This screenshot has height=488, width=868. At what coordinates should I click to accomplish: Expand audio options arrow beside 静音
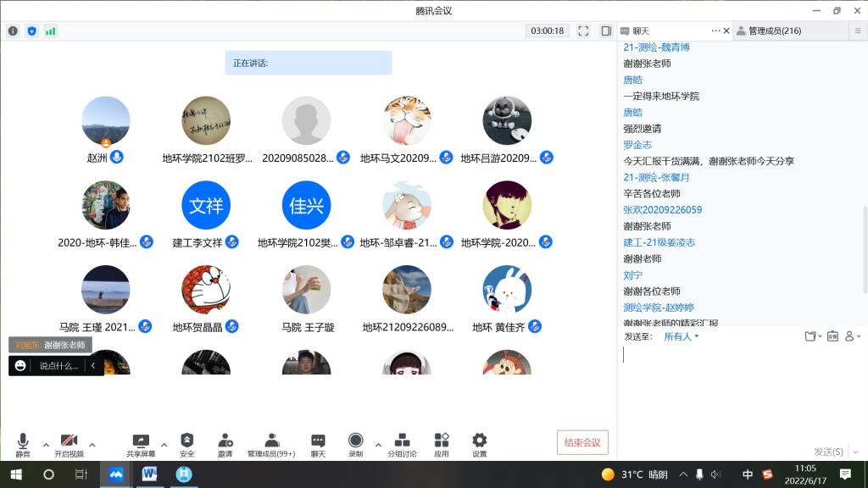44,444
